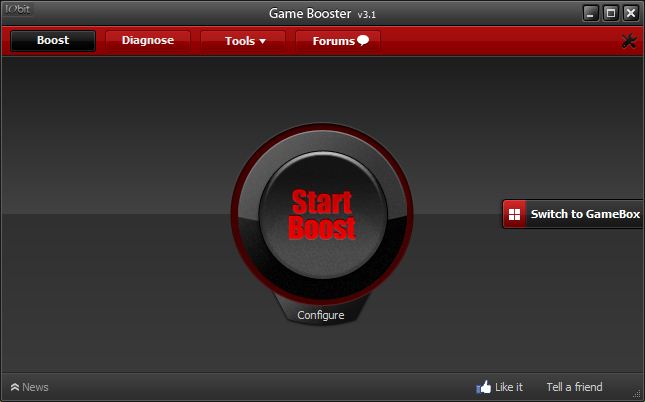Image resolution: width=645 pixels, height=402 pixels.
Task: Close the Game Booster window
Action: [631, 13]
